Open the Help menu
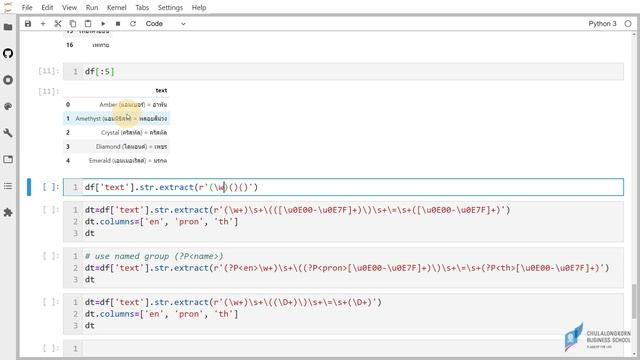 click(199, 7)
